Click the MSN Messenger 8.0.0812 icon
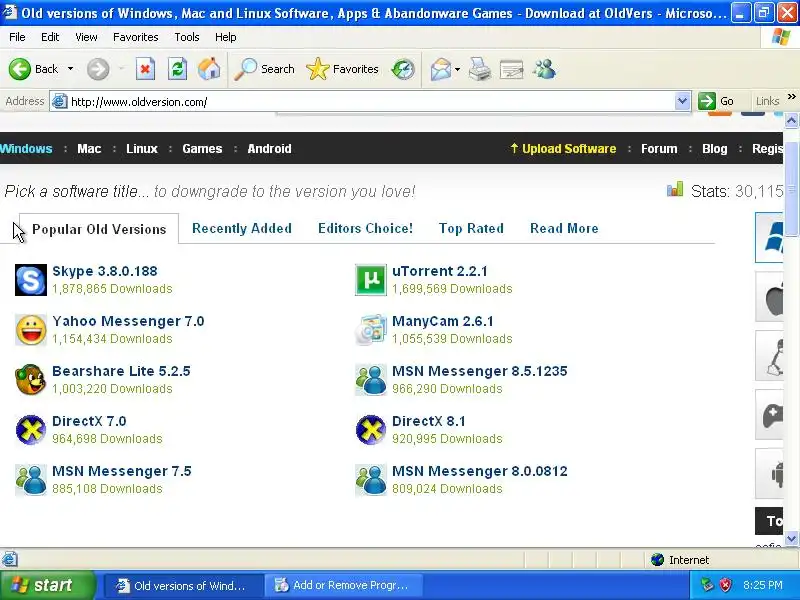The height and width of the screenshot is (600, 800). (371, 480)
